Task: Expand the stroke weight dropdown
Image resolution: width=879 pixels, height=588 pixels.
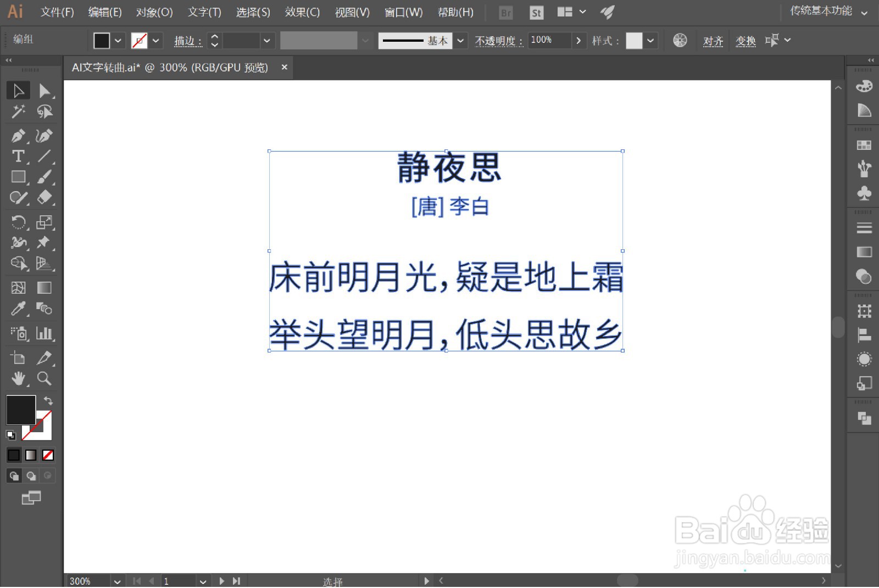Action: 266,40
